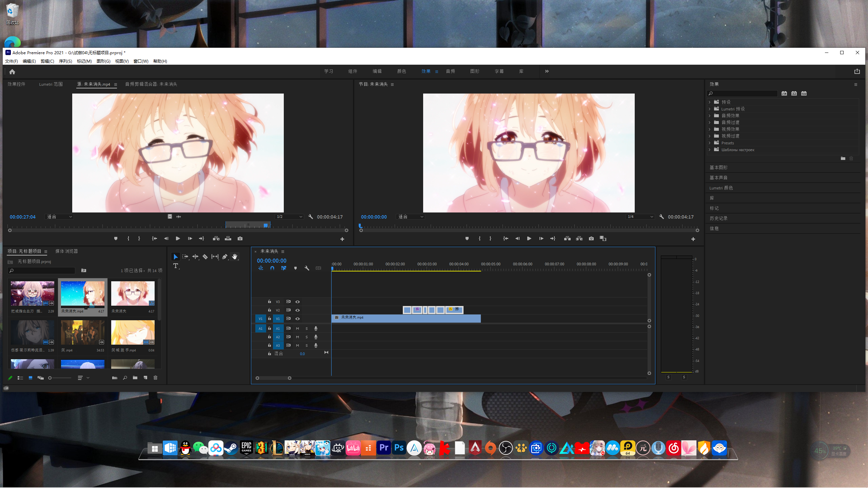Select the Type tool
Image resolution: width=868 pixels, height=488 pixels.
(176, 266)
